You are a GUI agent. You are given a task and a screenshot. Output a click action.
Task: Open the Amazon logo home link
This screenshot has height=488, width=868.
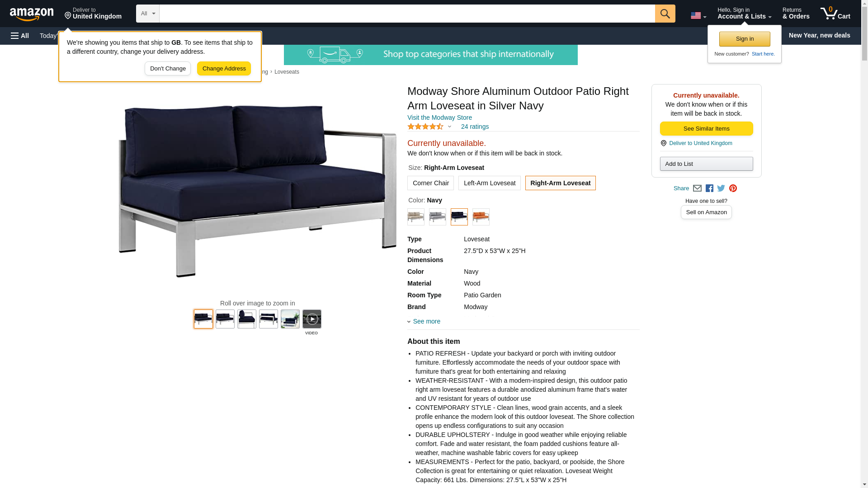[x=32, y=14]
